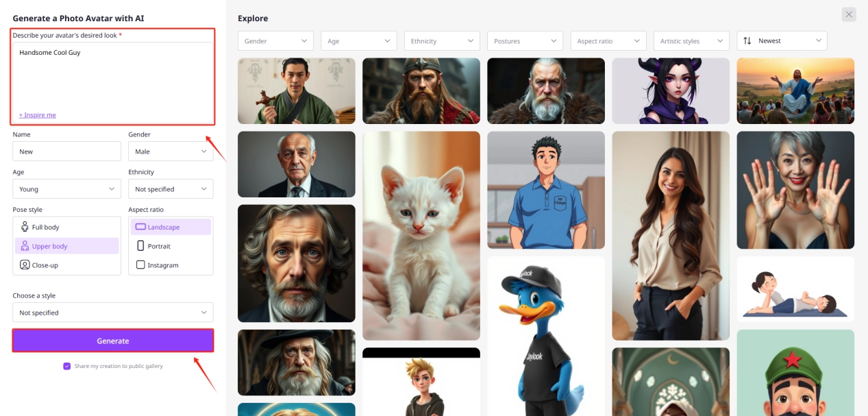The image size is (868, 416).
Task: Open the Gender dropdown set to Male
Action: pyautogui.click(x=171, y=151)
